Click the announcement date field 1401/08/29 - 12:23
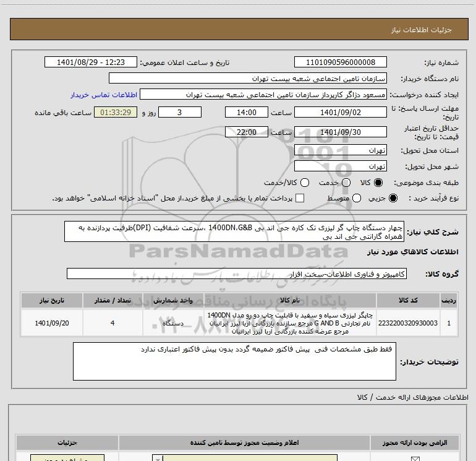The width and height of the screenshot is (476, 461). coord(91,62)
